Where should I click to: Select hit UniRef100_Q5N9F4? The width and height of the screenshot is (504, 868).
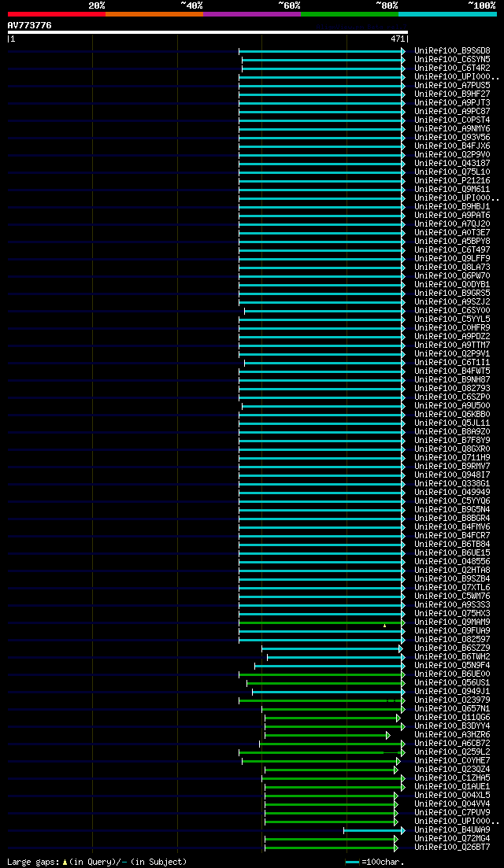click(x=452, y=666)
